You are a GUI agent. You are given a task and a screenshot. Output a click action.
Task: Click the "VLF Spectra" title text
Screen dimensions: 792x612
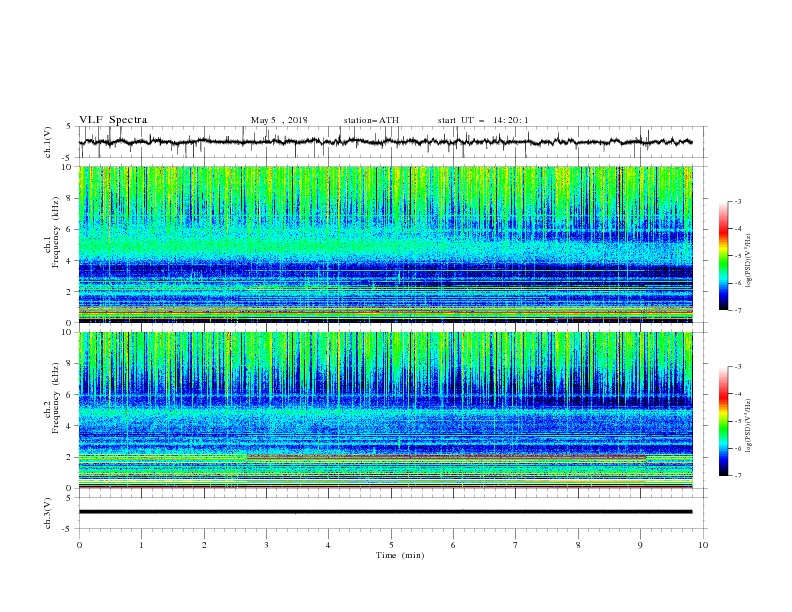tap(113, 120)
